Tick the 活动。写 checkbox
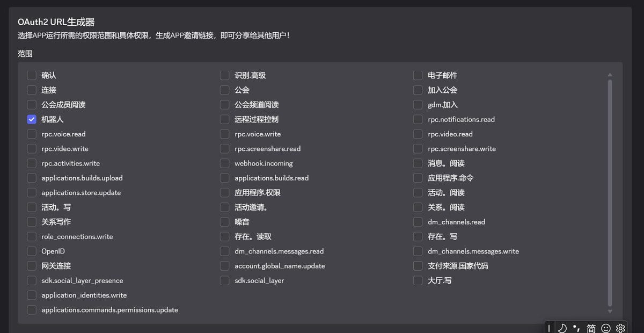Image resolution: width=644 pixels, height=333 pixels. [x=32, y=207]
